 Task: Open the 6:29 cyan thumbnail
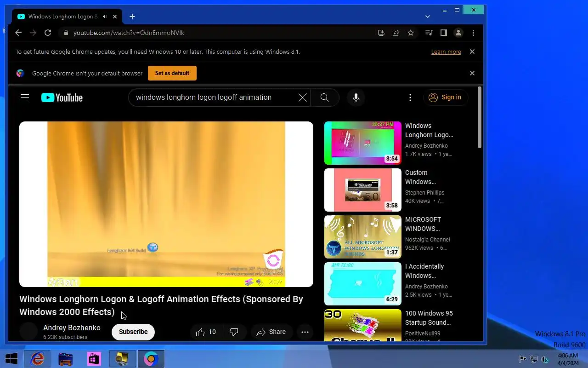point(363,284)
